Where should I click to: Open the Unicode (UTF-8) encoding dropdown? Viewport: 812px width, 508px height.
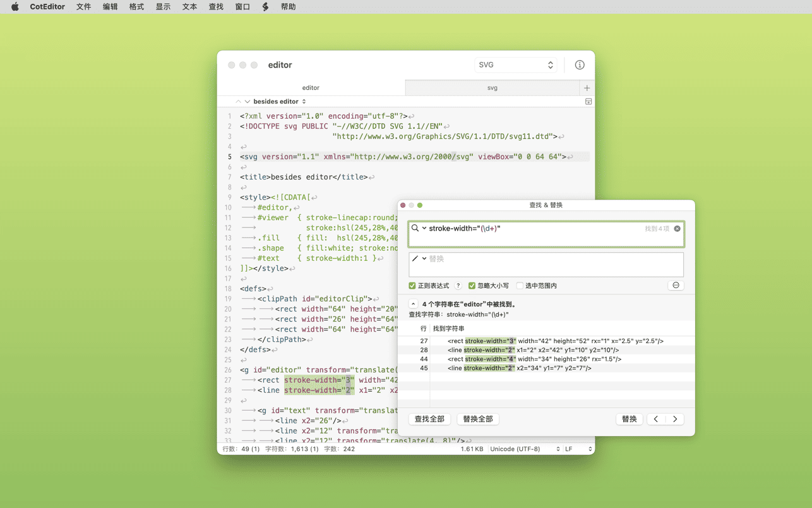click(525, 449)
